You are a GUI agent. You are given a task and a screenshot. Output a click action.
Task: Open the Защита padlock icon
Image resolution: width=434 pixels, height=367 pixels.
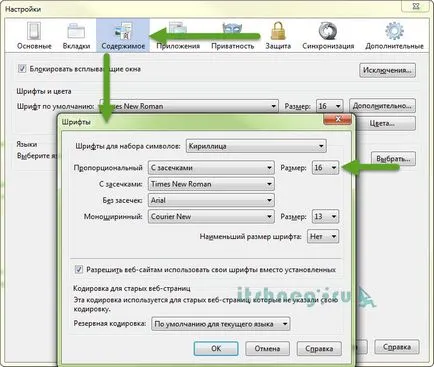tap(278, 36)
